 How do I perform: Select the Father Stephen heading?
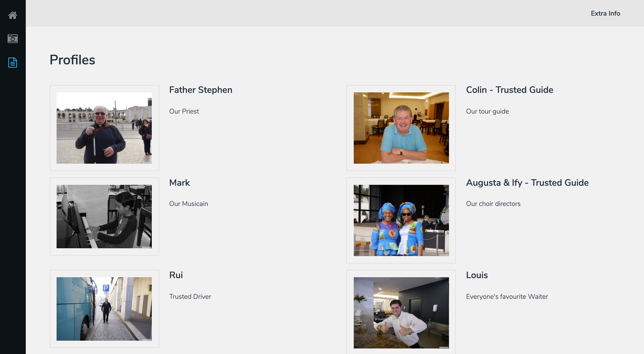tap(201, 90)
